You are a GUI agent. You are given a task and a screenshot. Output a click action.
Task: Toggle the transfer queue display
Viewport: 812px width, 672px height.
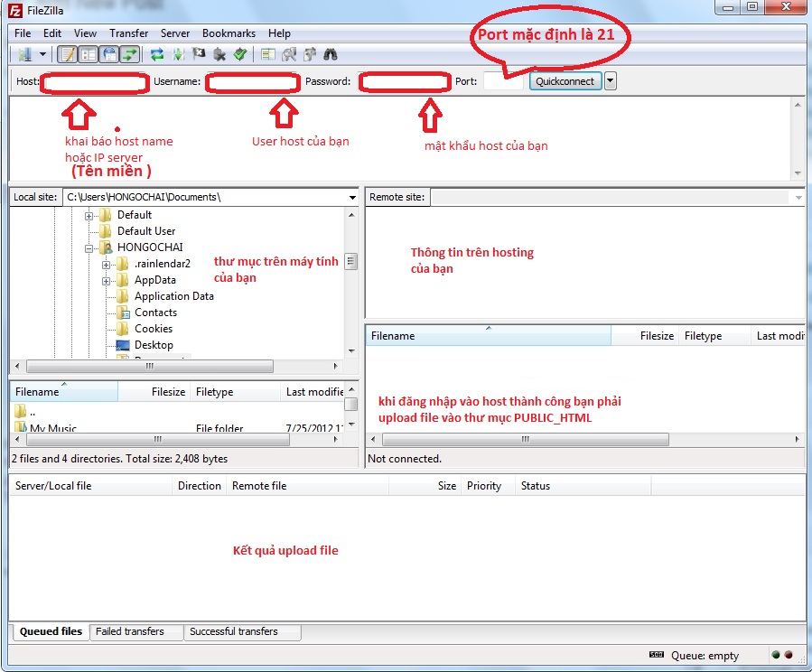130,54
